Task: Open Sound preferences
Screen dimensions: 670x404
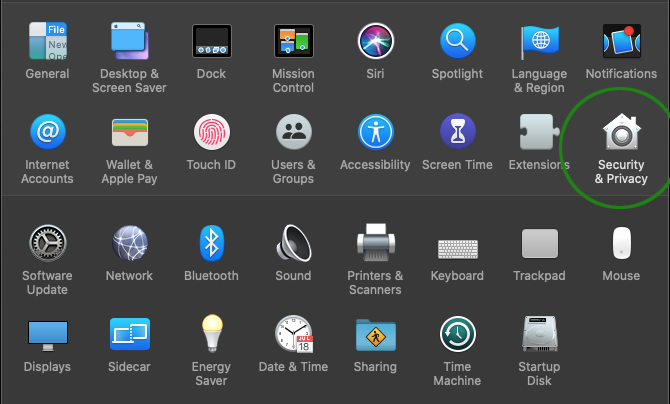Action: (x=294, y=243)
